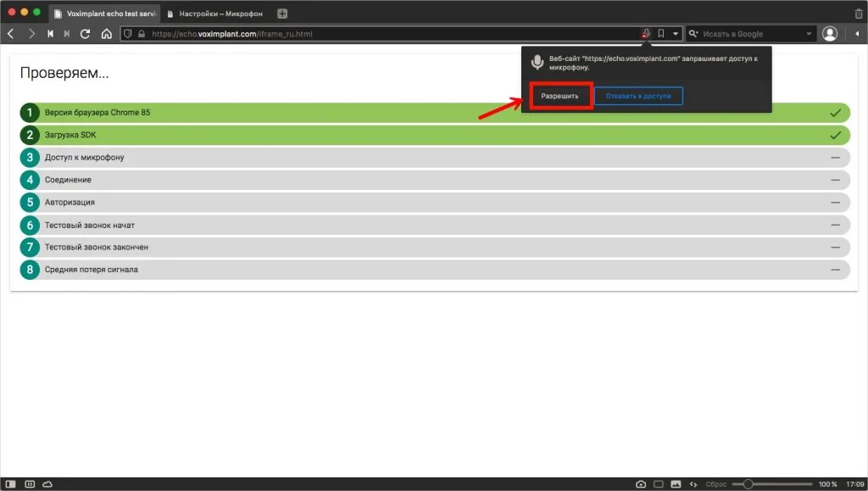868x491 pixels.
Task: Reset zoom with Сброс button
Action: [x=715, y=484]
